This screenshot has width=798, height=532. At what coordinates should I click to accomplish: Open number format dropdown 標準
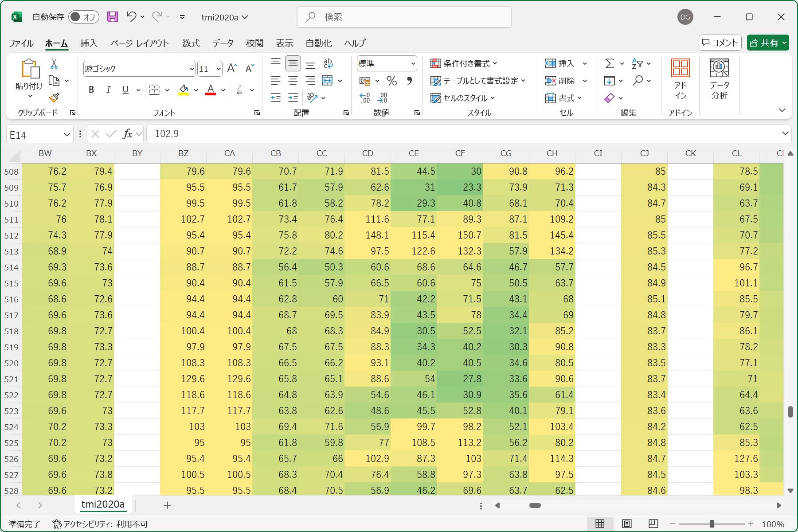[x=413, y=63]
